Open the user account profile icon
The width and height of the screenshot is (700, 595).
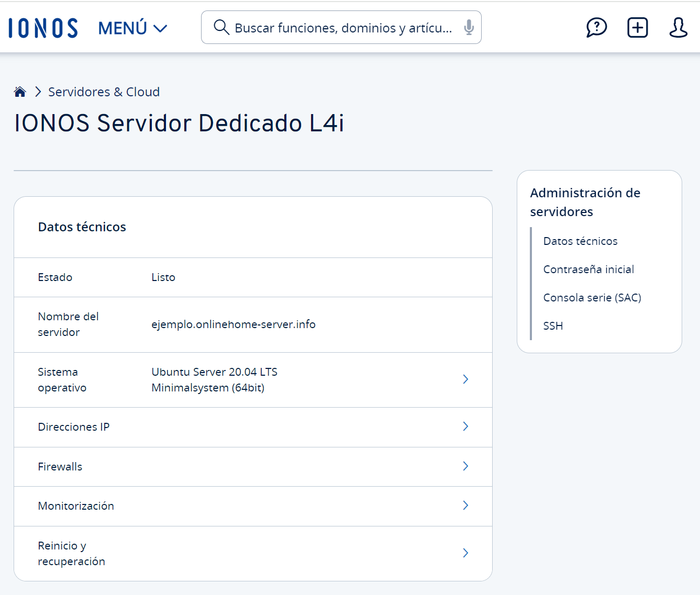pos(678,27)
